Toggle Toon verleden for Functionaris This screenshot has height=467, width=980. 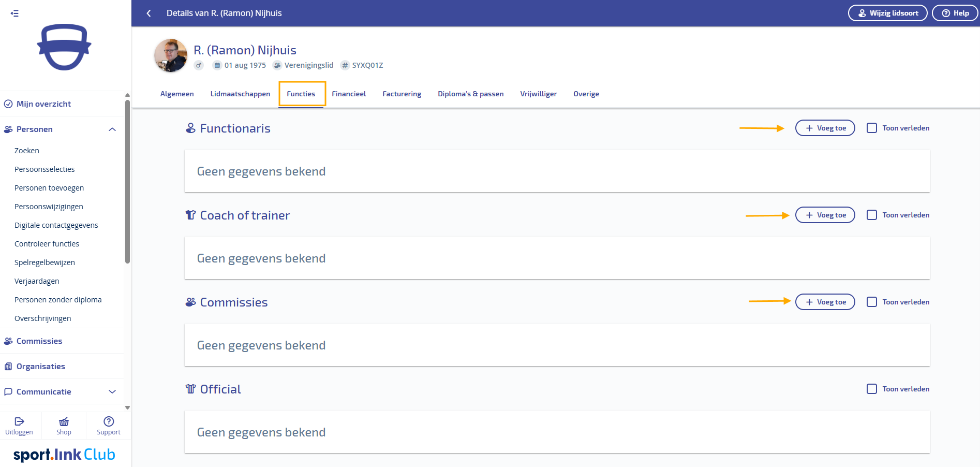(x=872, y=128)
